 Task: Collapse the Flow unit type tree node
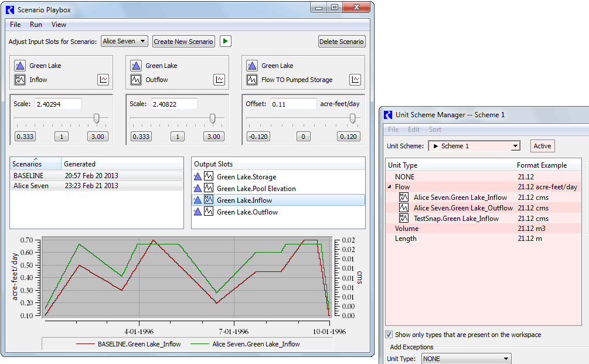(x=390, y=187)
